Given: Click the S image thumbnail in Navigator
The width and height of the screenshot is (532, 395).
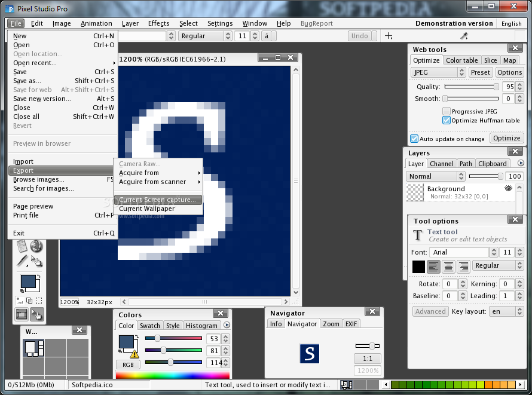Looking at the screenshot, I should click(x=309, y=354).
